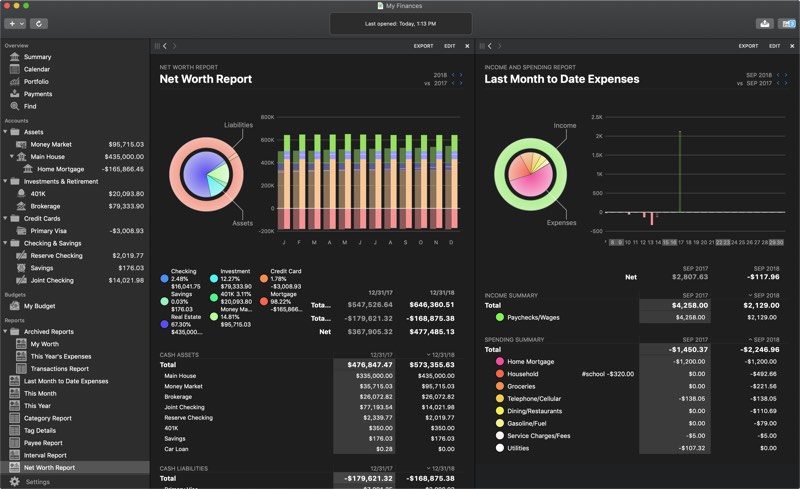Open the Calendar sidebar icon
This screenshot has height=489, width=800.
(x=15, y=69)
